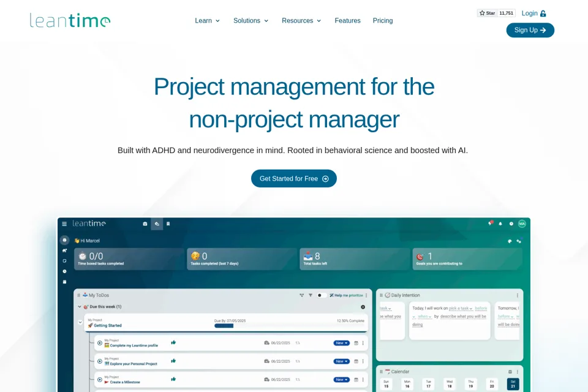Click the bookmark icon in dashboard top bar
The image size is (588, 392).
168,224
